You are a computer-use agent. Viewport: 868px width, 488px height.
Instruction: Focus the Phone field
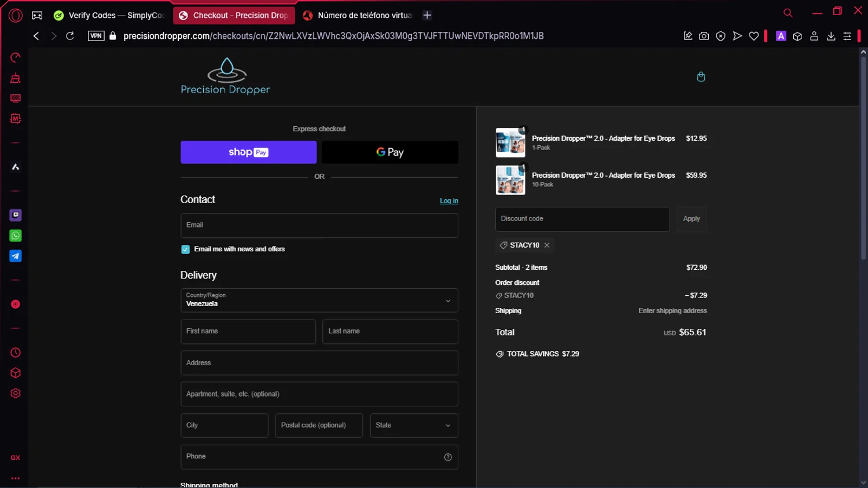[319, 457]
